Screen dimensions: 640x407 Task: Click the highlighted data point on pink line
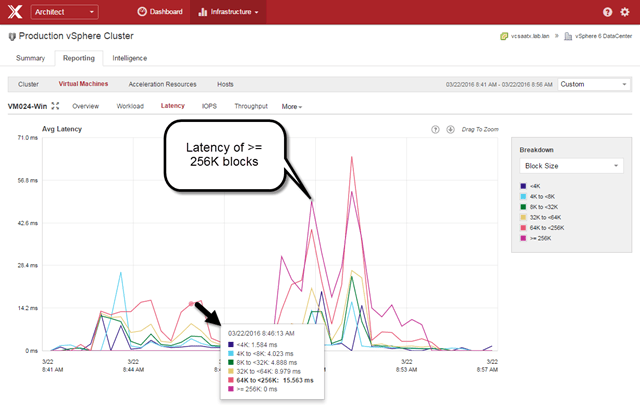191,304
